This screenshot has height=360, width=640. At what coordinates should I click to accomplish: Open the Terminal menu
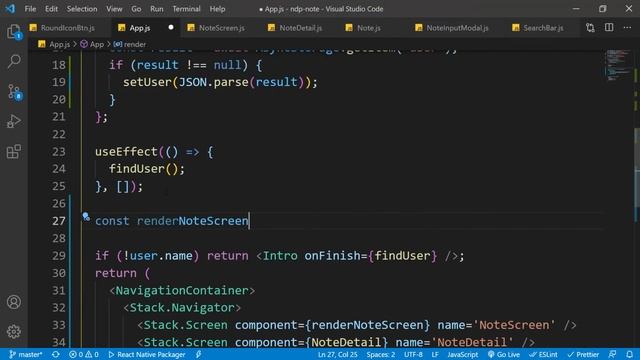[186, 9]
